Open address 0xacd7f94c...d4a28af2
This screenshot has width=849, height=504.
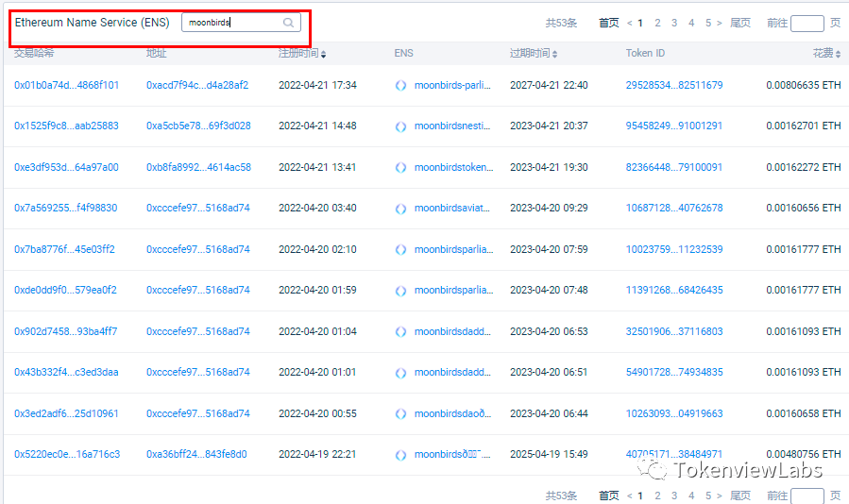point(197,85)
